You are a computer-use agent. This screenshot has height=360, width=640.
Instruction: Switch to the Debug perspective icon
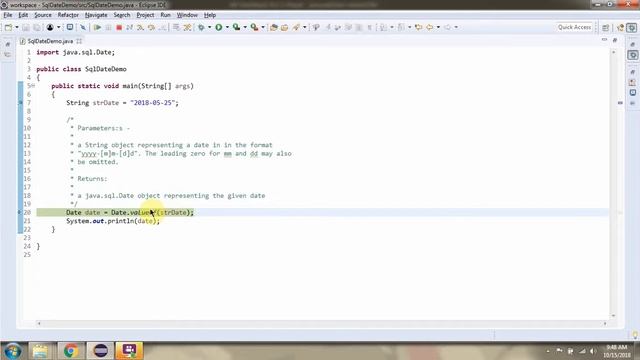[x=632, y=27]
